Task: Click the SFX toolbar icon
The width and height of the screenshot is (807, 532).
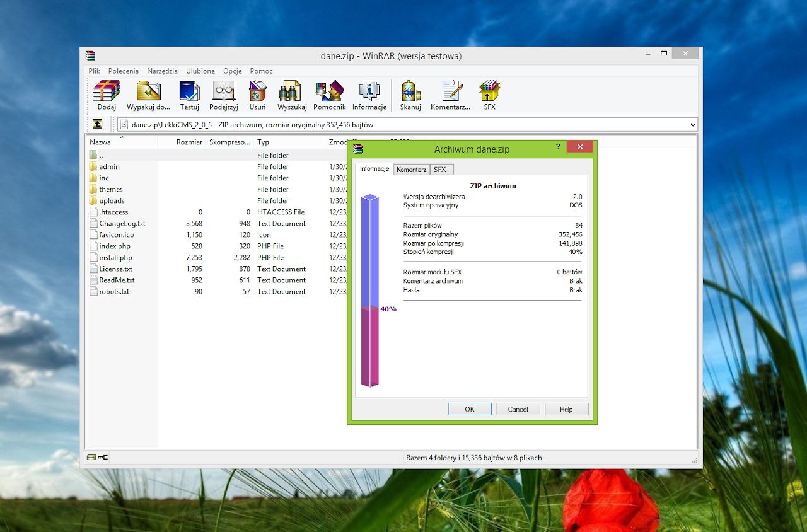Action: pos(489,91)
